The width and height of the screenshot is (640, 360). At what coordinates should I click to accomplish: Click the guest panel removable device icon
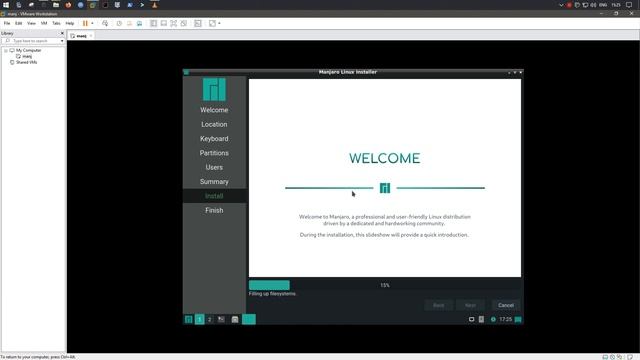(481, 319)
